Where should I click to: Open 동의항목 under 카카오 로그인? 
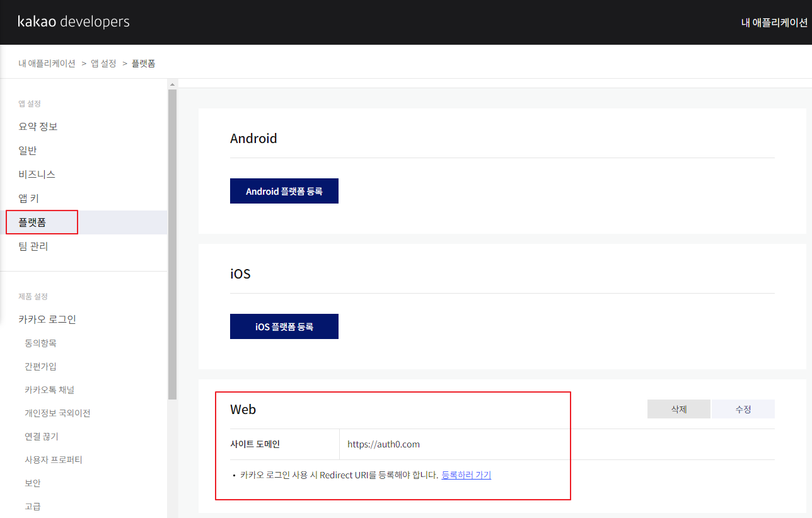(x=41, y=343)
